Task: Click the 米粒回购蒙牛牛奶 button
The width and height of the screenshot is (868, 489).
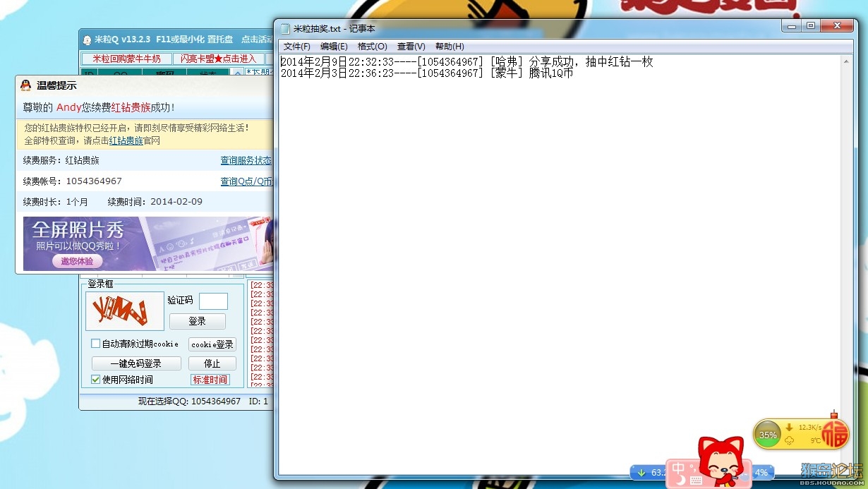Action: tap(127, 59)
